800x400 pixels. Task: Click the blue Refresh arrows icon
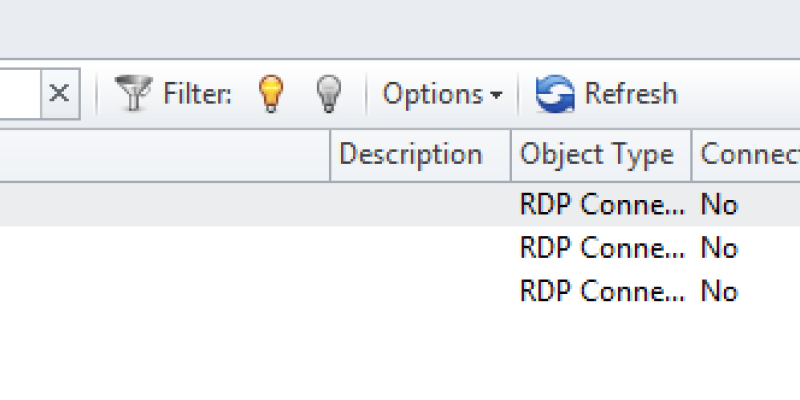click(555, 93)
